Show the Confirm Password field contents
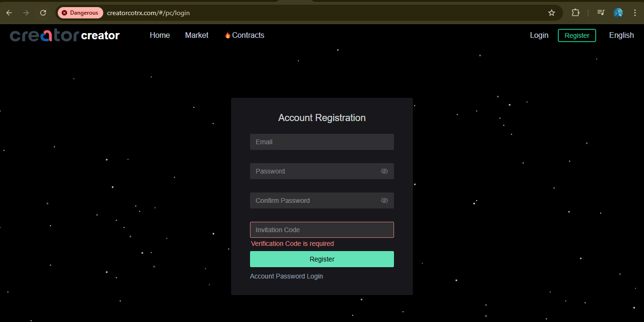The width and height of the screenshot is (644, 322). [384, 200]
